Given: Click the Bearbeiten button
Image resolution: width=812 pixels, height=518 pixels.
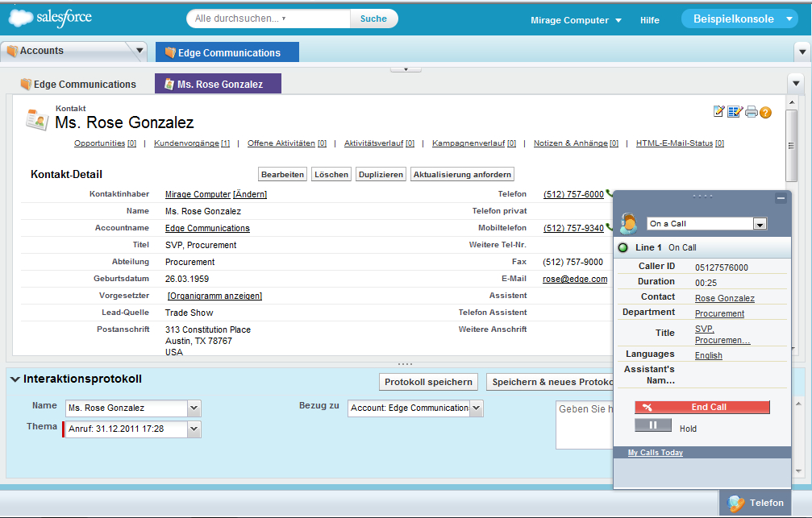Looking at the screenshot, I should 282,174.
